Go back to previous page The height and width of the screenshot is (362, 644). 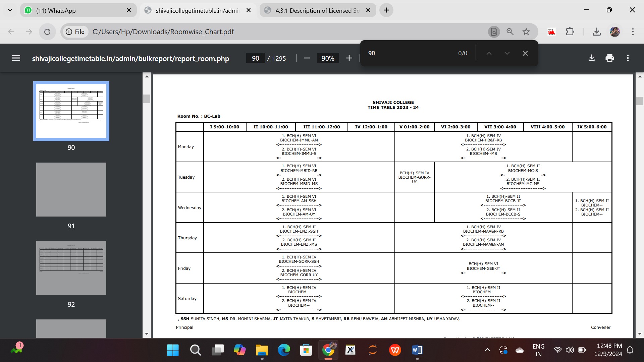11,32
